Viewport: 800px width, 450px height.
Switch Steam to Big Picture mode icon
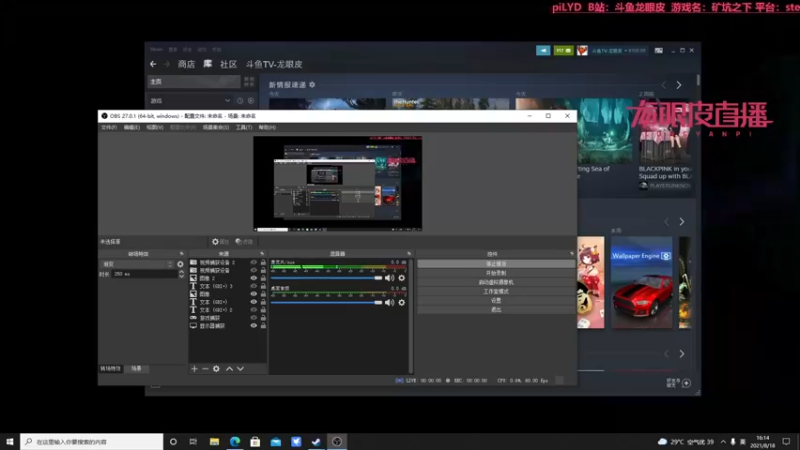(x=659, y=51)
